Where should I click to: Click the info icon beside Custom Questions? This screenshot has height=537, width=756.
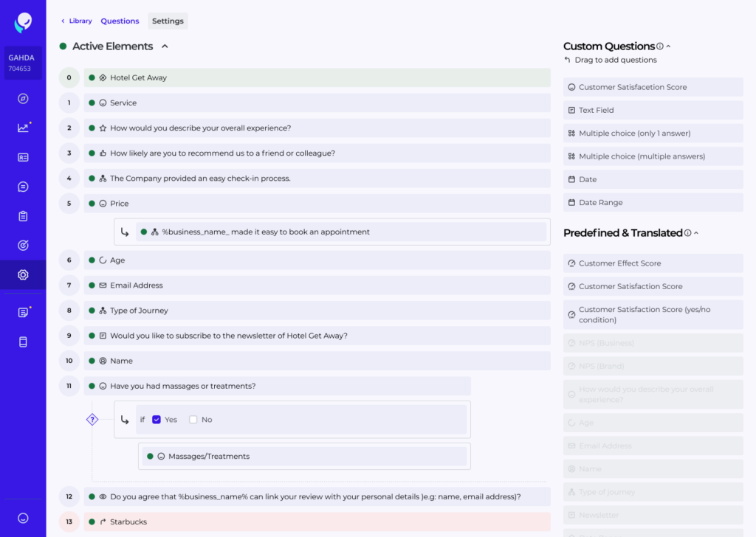660,46
